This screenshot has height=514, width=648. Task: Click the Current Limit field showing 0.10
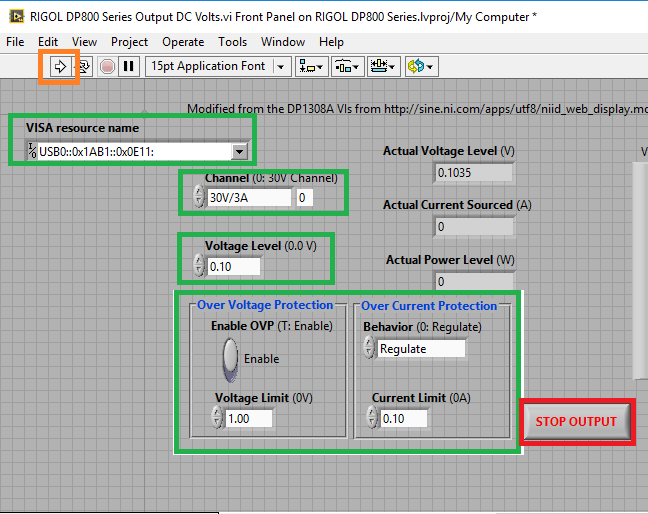point(403,419)
